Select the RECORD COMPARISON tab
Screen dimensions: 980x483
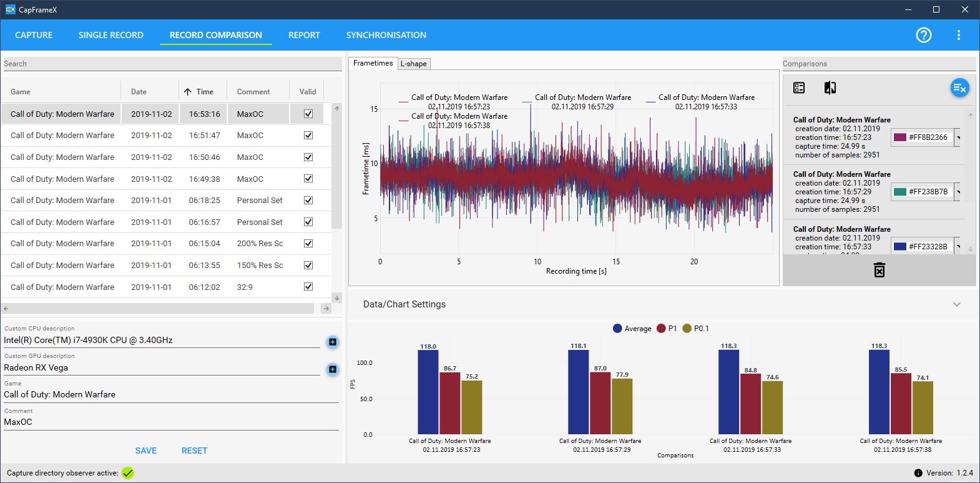(216, 35)
